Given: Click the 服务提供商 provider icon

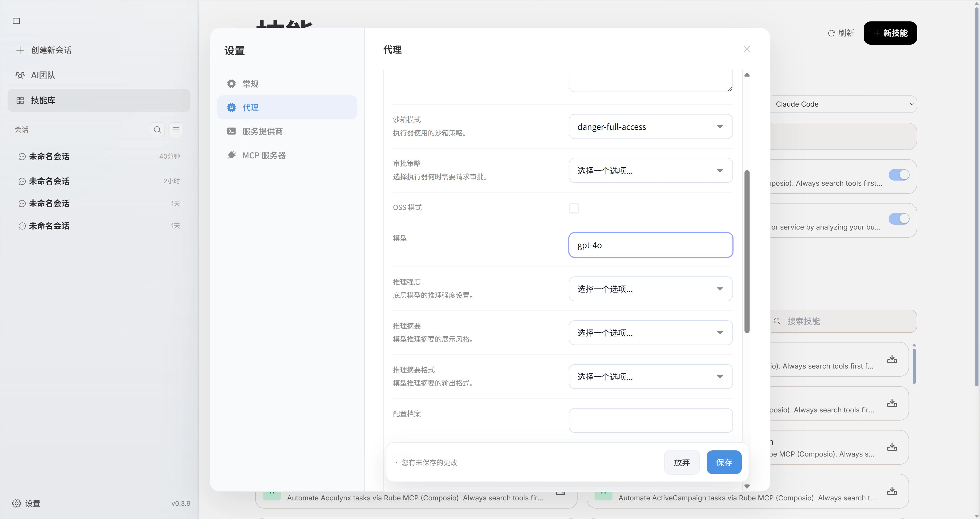Looking at the screenshot, I should [x=231, y=131].
